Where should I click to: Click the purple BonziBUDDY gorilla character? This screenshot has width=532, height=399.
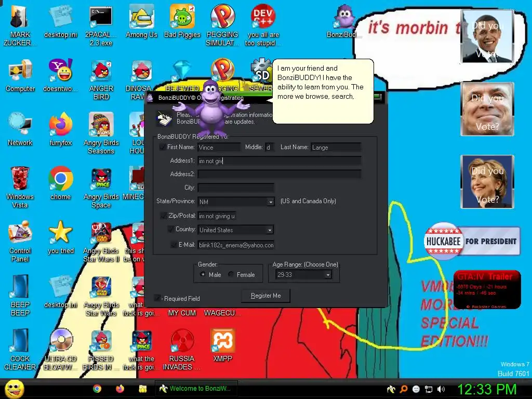(211, 108)
